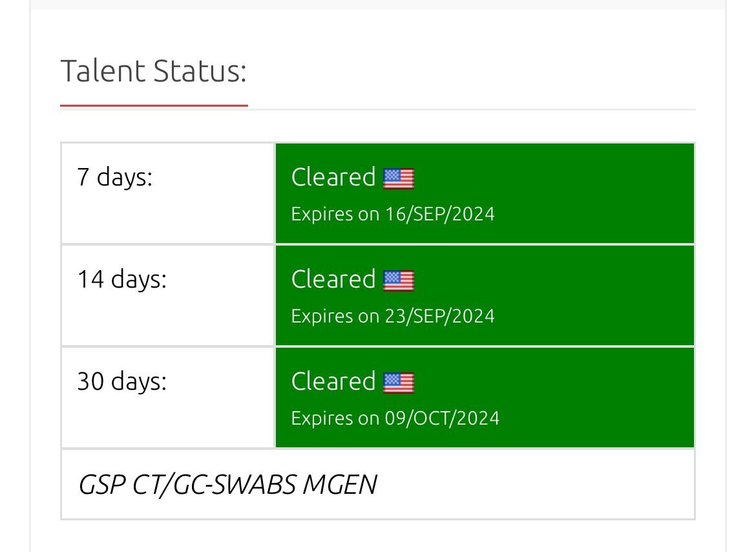Image resolution: width=756 pixels, height=552 pixels.
Task: Click the US flag in 7 days row
Action: tap(398, 178)
